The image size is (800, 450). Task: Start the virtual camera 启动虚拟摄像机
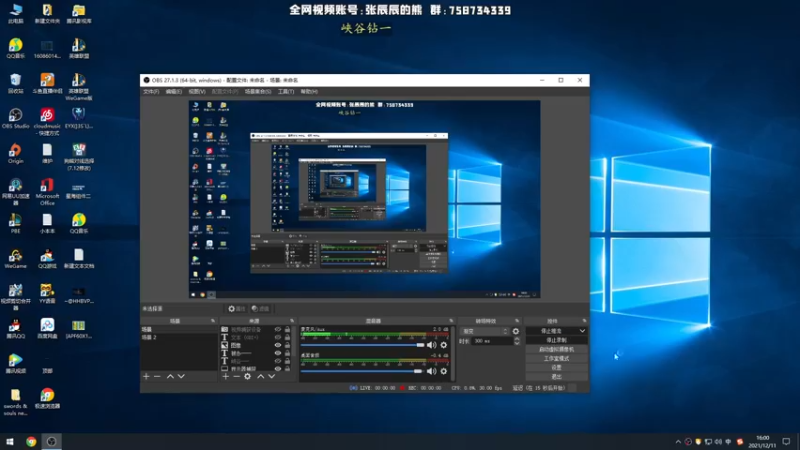click(556, 349)
